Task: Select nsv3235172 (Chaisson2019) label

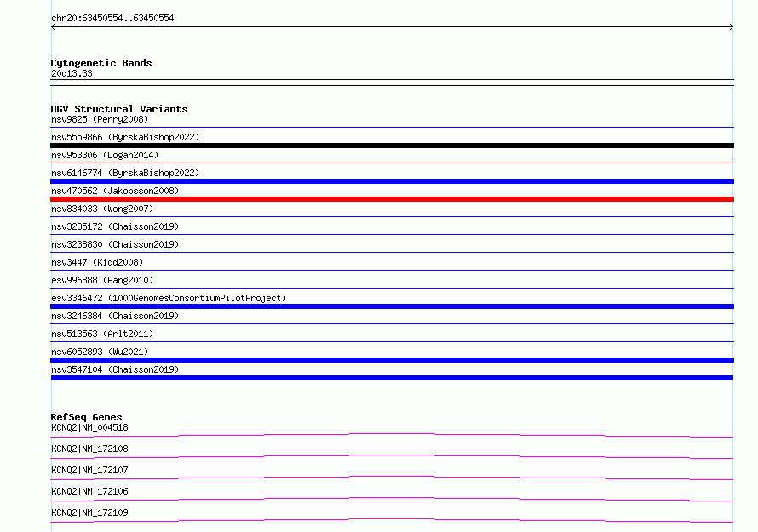Action: 115,226
